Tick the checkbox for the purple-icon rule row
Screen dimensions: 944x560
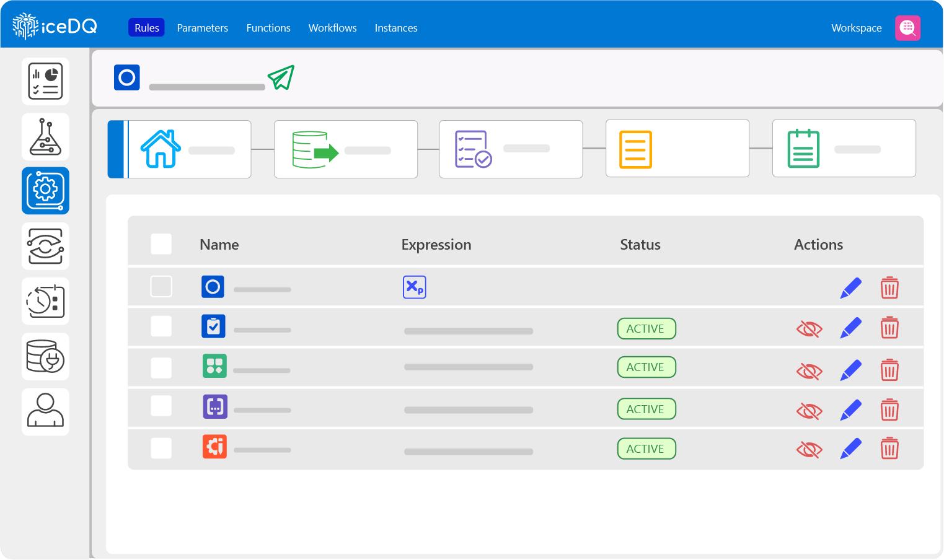[161, 406]
